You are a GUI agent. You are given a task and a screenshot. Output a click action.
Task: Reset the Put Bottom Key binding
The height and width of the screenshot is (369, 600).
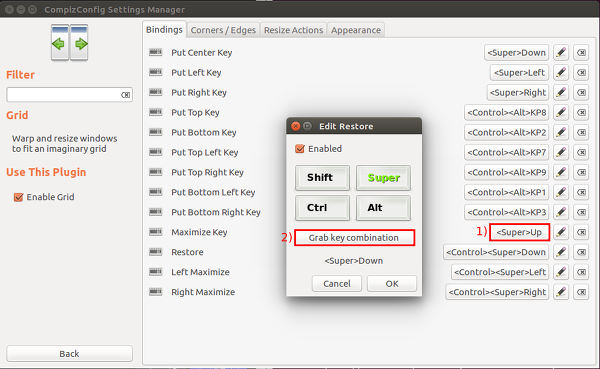[581, 132]
